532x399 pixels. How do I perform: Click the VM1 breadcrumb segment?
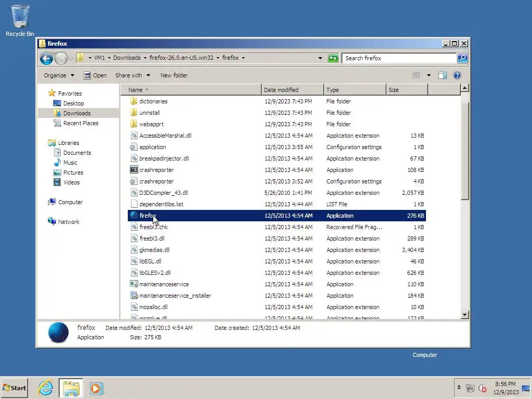coord(99,58)
